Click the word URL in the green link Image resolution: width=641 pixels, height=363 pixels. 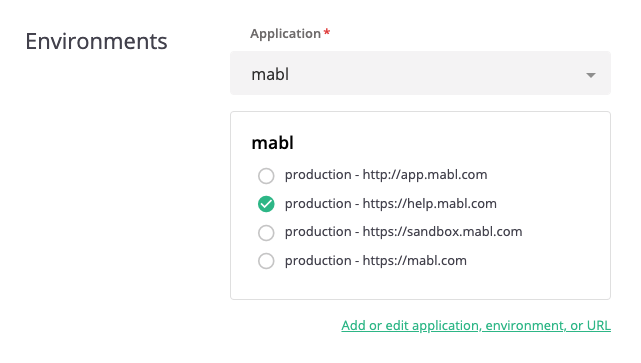598,325
